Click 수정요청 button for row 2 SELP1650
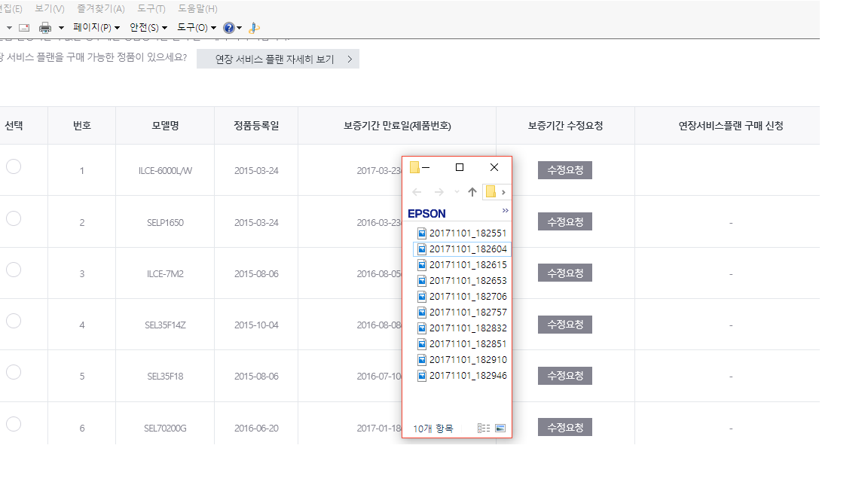The width and height of the screenshot is (868, 488). click(564, 221)
